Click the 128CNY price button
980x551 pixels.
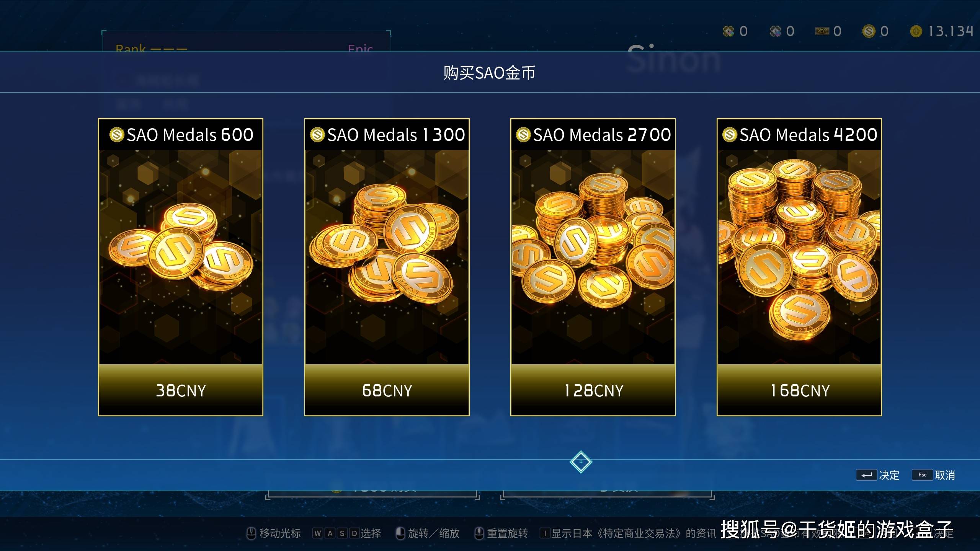click(x=593, y=390)
